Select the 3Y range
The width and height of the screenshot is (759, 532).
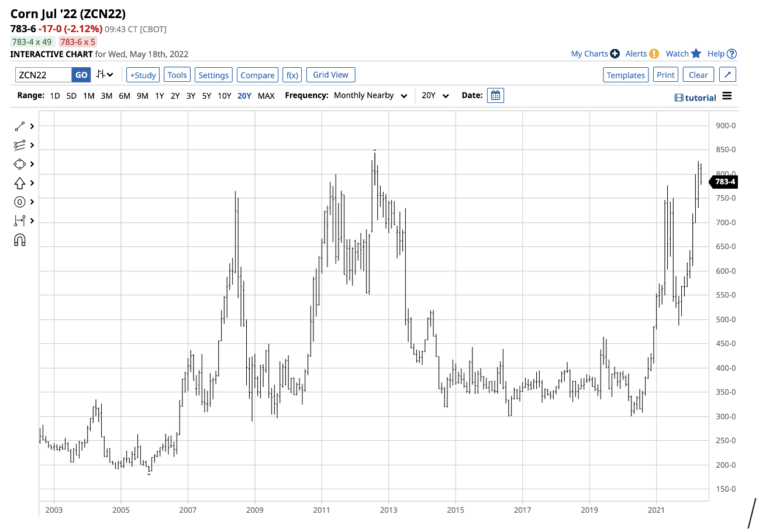click(x=191, y=96)
